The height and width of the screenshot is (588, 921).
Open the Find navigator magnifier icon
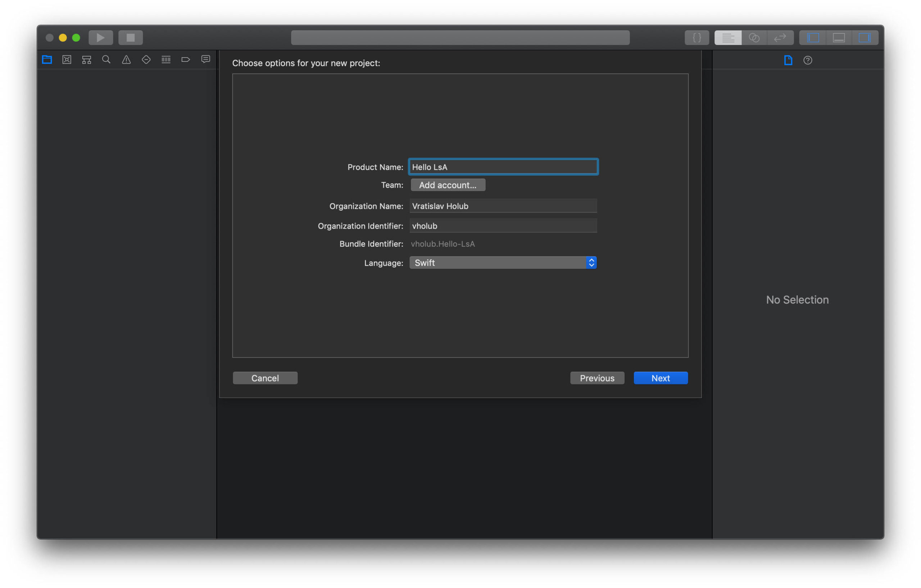(106, 60)
